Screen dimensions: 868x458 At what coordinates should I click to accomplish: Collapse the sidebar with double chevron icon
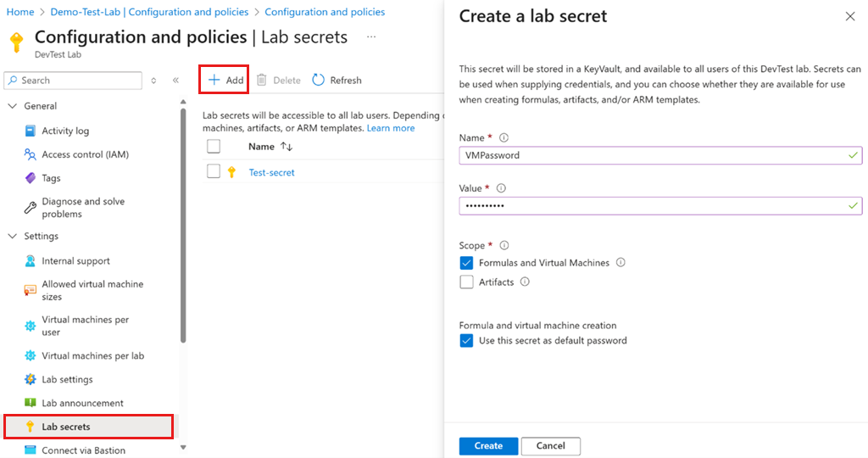tap(175, 81)
